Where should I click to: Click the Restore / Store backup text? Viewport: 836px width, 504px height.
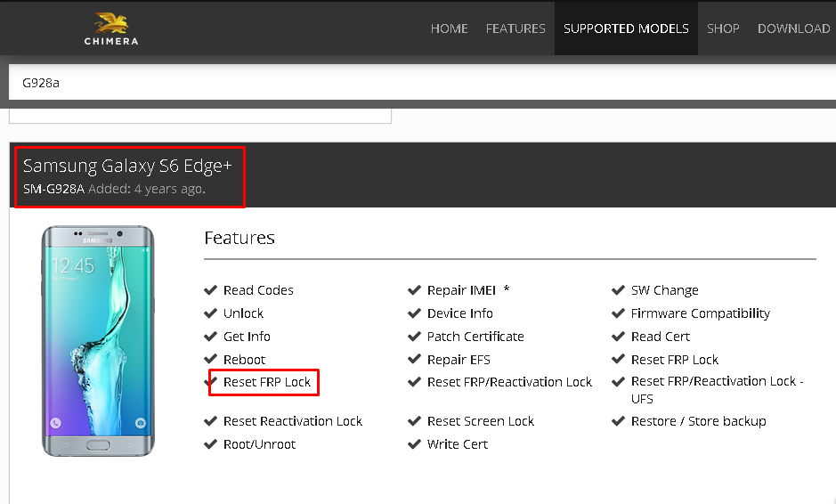tap(698, 421)
